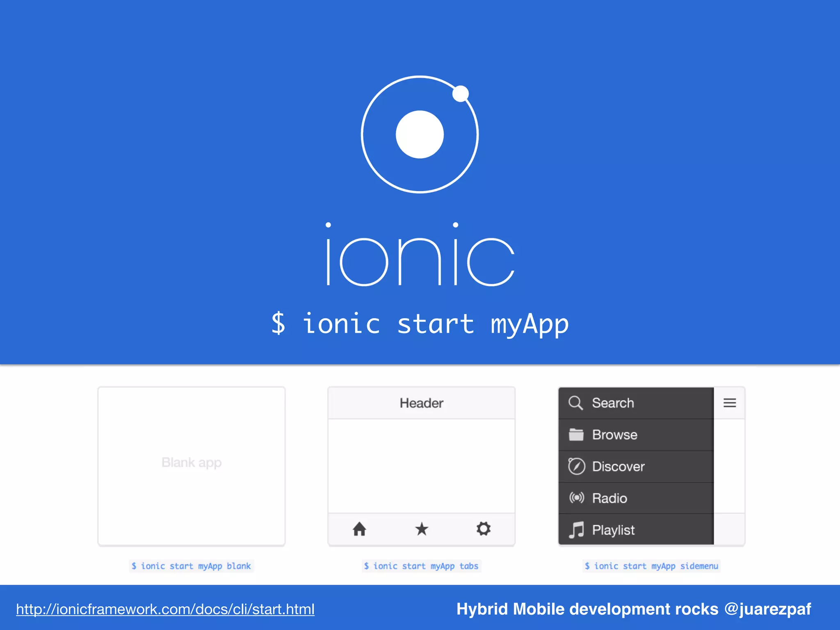Click the ionic start myApp sidemenu command
The height and width of the screenshot is (630, 840).
(651, 566)
